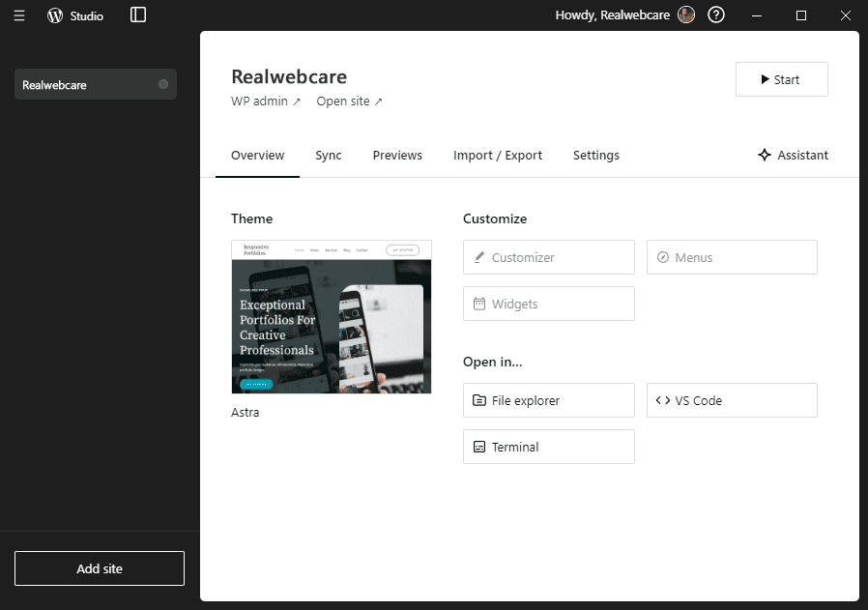Open site in File explorer
868x610 pixels.
[549, 400]
